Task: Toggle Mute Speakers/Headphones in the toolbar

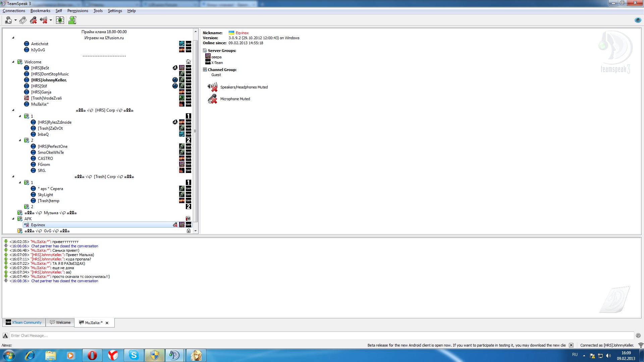Action: click(43, 20)
